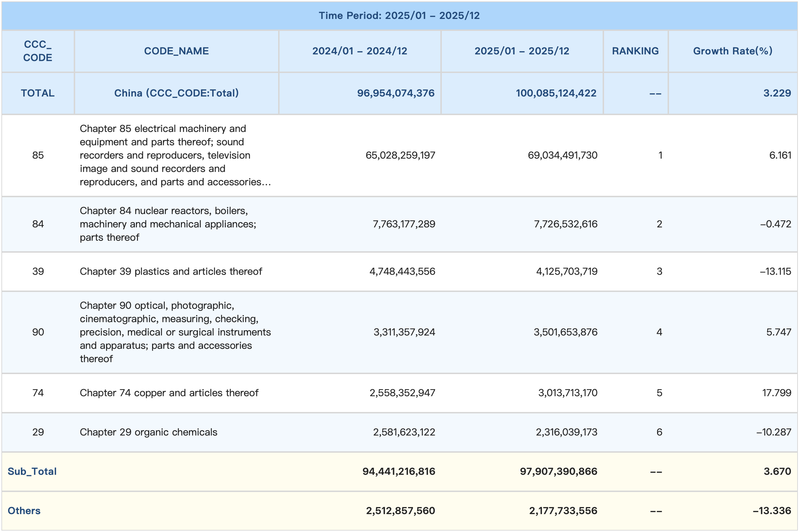Image resolution: width=800 pixels, height=532 pixels.
Task: Click the Others row label
Action: coord(24,511)
